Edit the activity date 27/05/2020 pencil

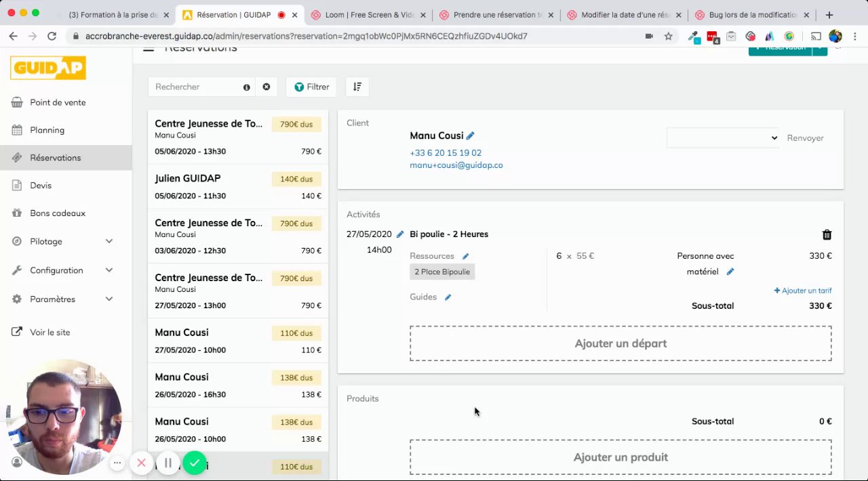[x=400, y=234]
